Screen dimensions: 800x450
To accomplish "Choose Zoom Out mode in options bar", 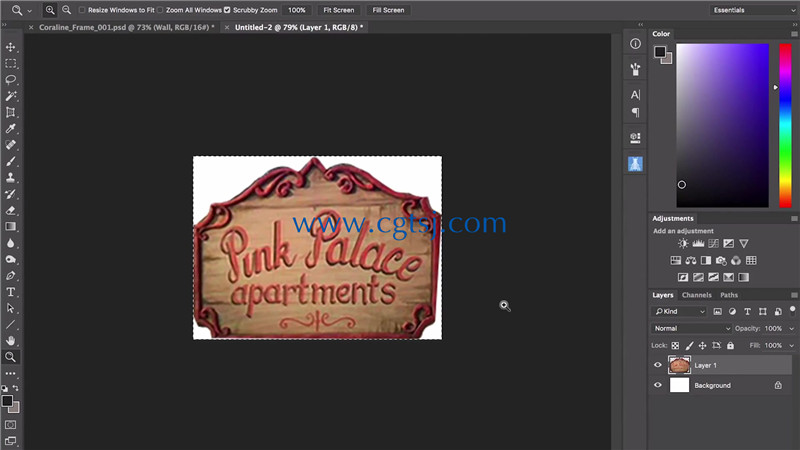I will (66, 10).
